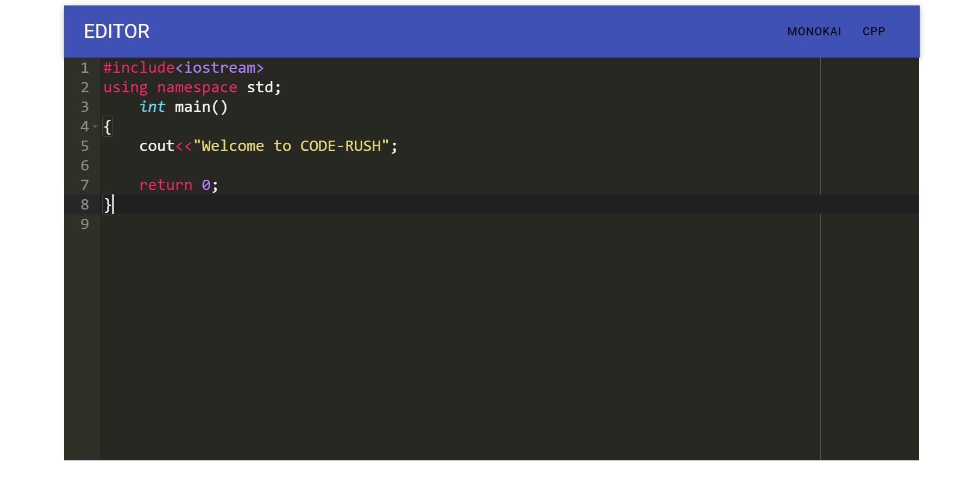This screenshot has width=980, height=481.
Task: Click on "main()" in the code
Action: pos(201,107)
